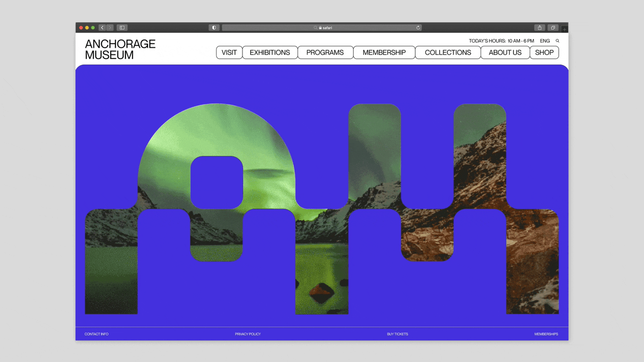The width and height of the screenshot is (644, 362).
Task: Click the Safari address bar
Action: (x=322, y=27)
